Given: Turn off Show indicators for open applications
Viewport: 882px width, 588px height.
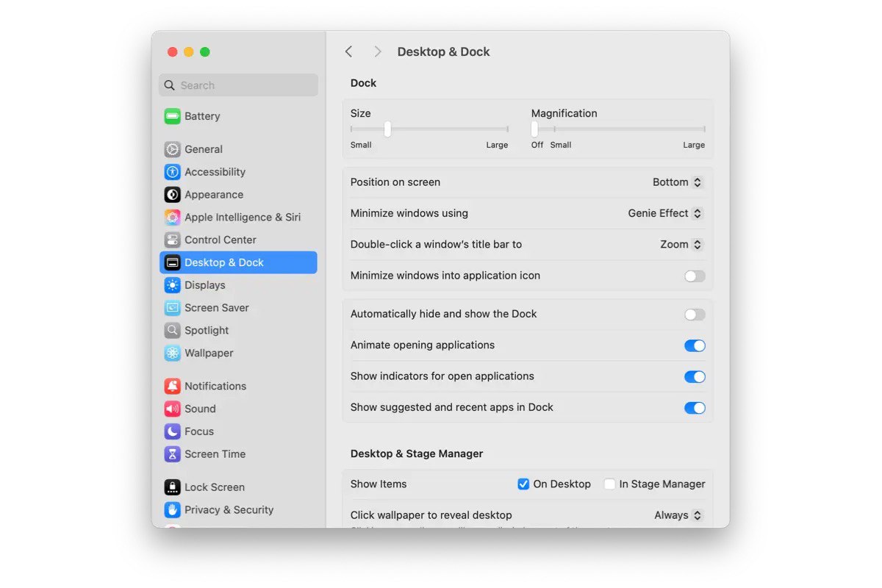Looking at the screenshot, I should [695, 377].
